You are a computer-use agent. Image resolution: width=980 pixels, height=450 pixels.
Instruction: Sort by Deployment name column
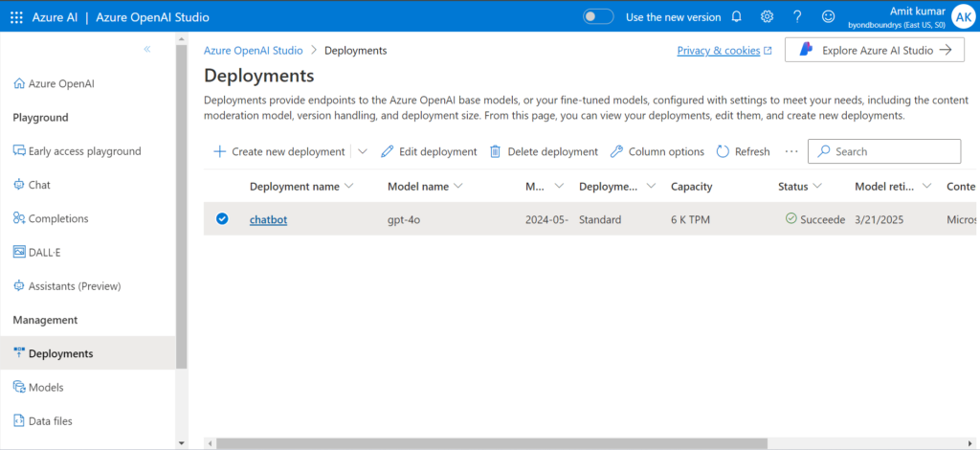pyautogui.click(x=301, y=187)
